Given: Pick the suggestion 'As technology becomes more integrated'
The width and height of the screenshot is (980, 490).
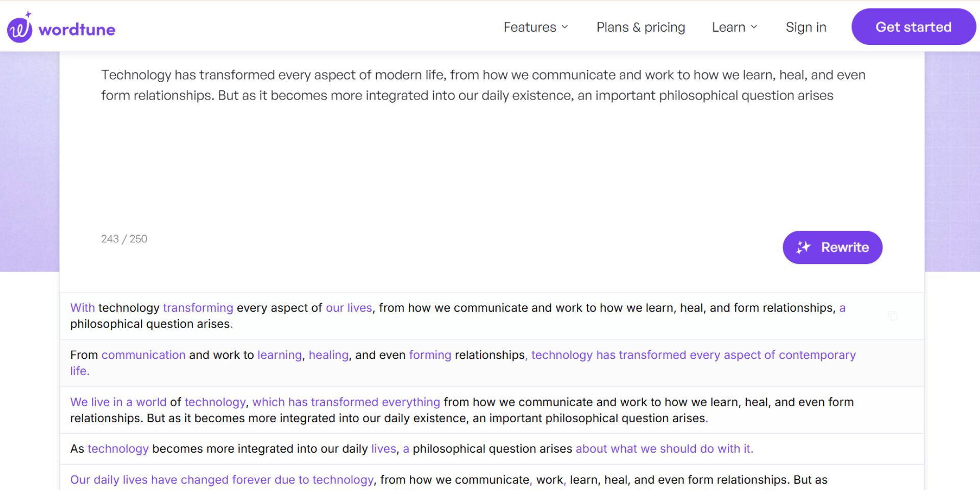Looking at the screenshot, I should tap(492, 449).
